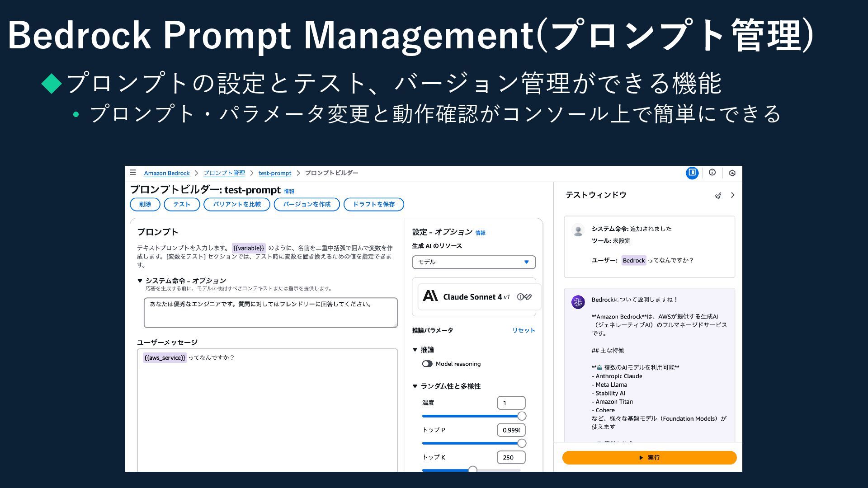This screenshot has width=868, height=488.
Task: Click the Claude Sonnet 4 model card
Action: 479,297
